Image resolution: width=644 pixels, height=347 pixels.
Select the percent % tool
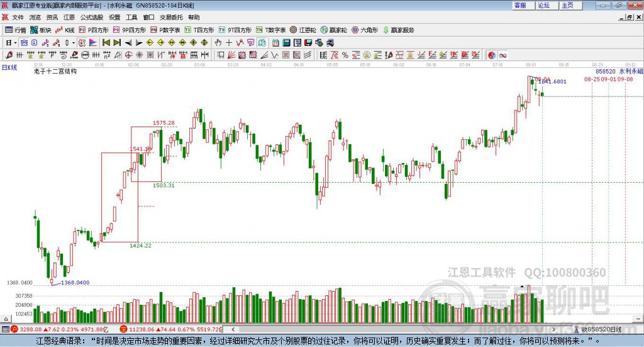point(345,55)
